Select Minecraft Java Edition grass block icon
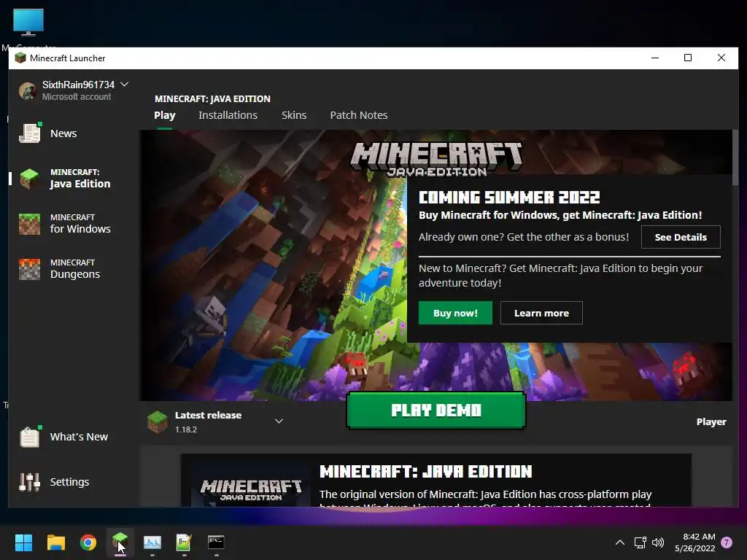Viewport: 747px width, 560px height. pos(29,179)
